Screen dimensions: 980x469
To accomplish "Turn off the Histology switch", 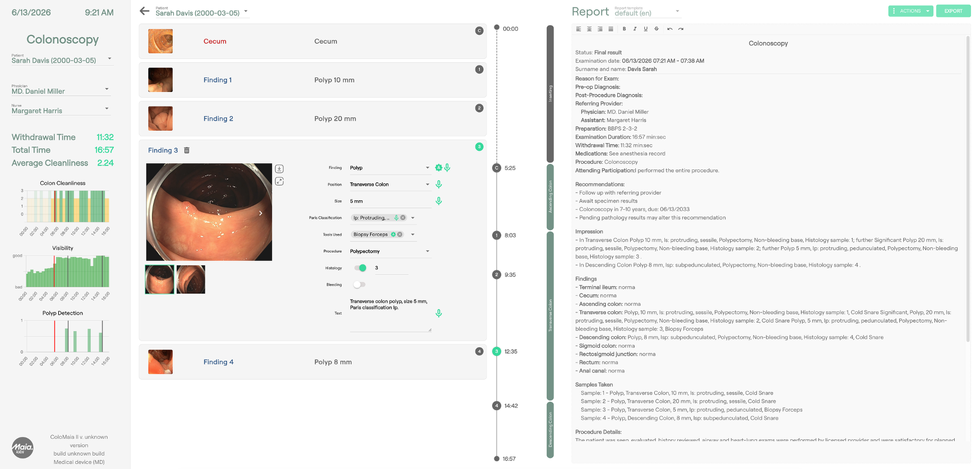I will pyautogui.click(x=360, y=268).
